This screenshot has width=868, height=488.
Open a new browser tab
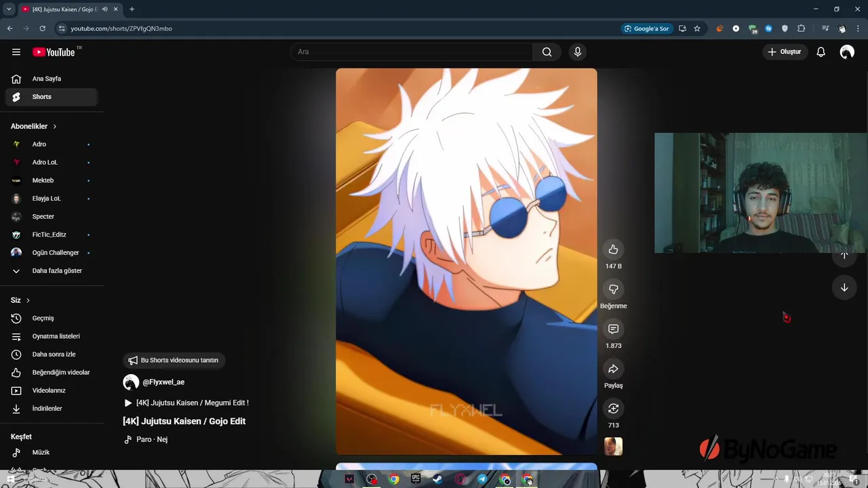[x=132, y=9]
